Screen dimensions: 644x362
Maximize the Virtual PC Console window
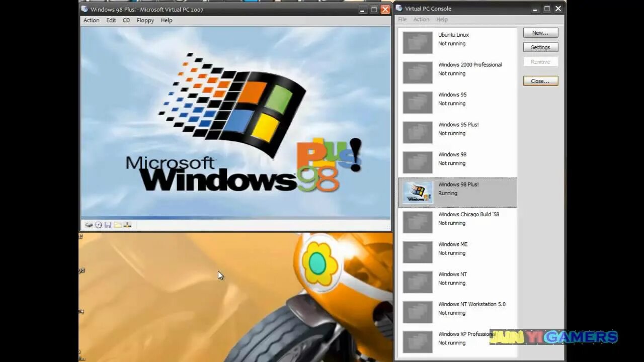[x=547, y=9]
